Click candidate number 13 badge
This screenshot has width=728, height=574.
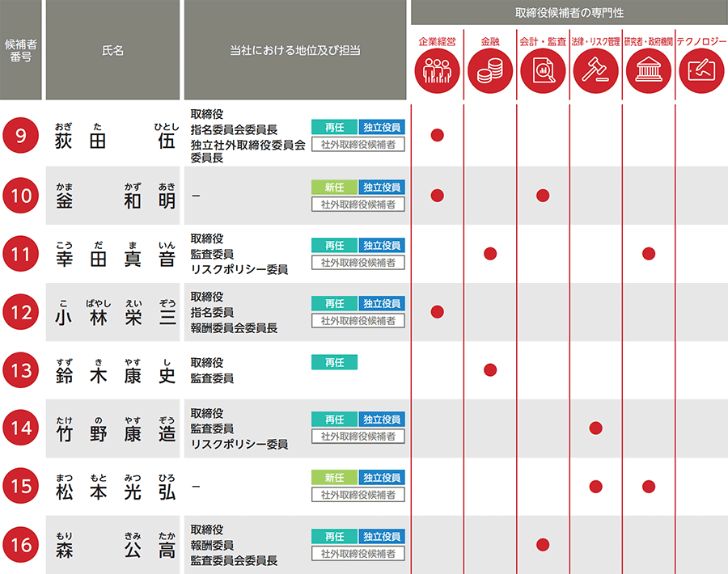[x=20, y=370]
